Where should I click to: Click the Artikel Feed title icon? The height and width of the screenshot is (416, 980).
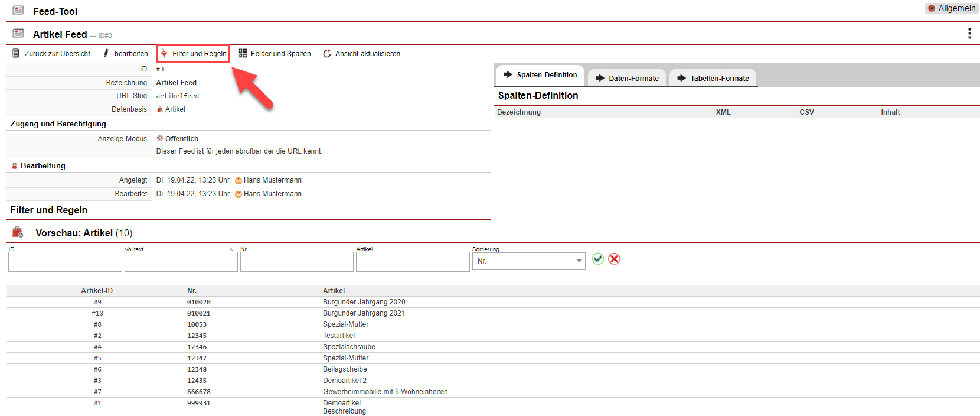click(x=18, y=34)
